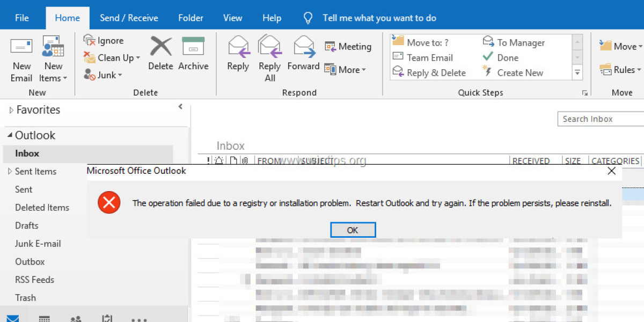644x322 pixels.
Task: Collapse the folder pane with arrow
Action: click(180, 107)
